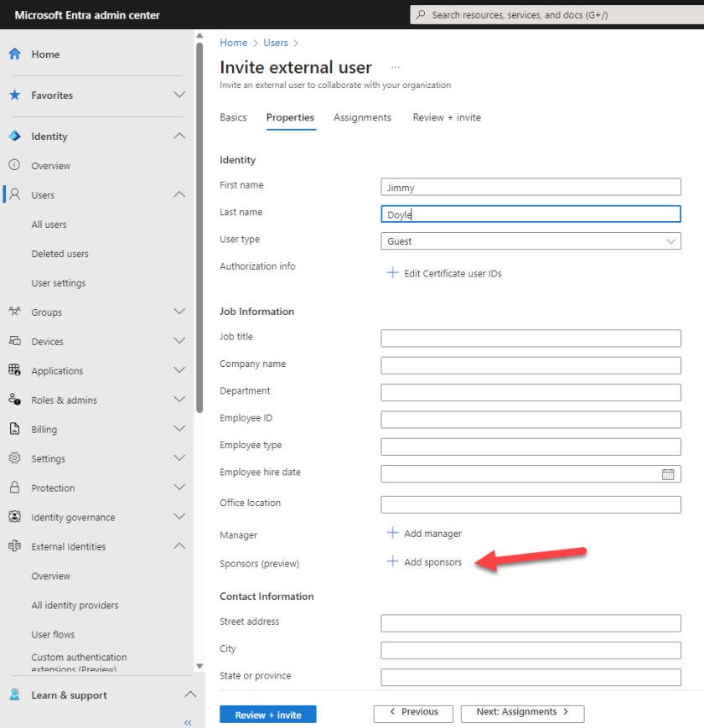Click the blue Review + invite button
This screenshot has height=728, width=704.
268,715
